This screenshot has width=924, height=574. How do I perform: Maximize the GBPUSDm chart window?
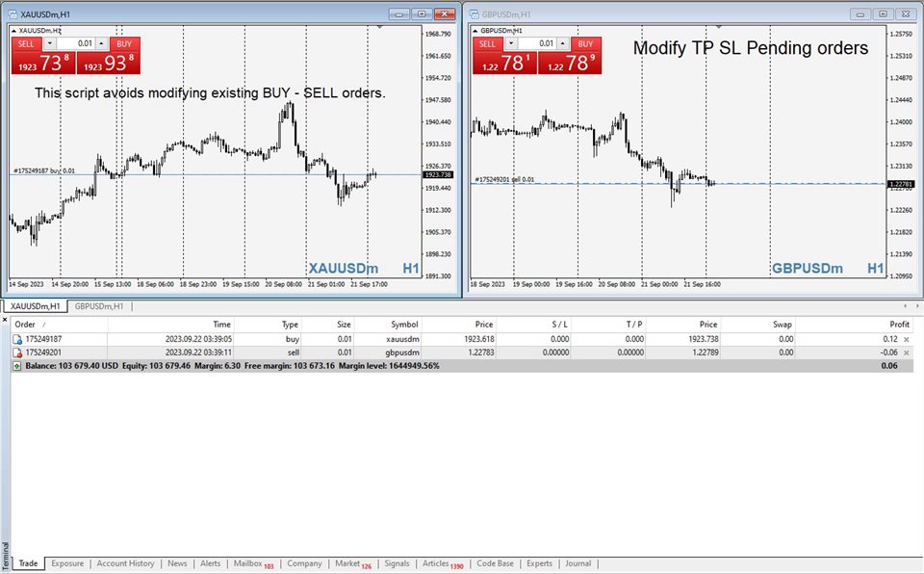[883, 14]
